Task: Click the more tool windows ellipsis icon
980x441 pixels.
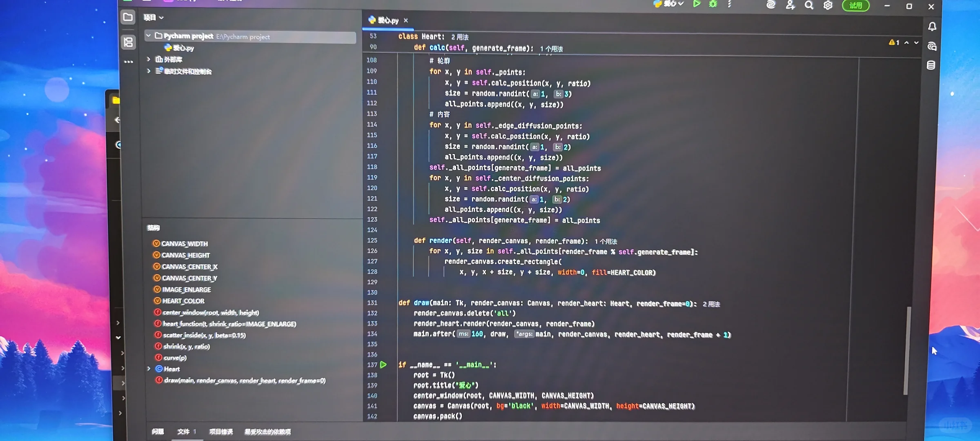Action: [129, 62]
